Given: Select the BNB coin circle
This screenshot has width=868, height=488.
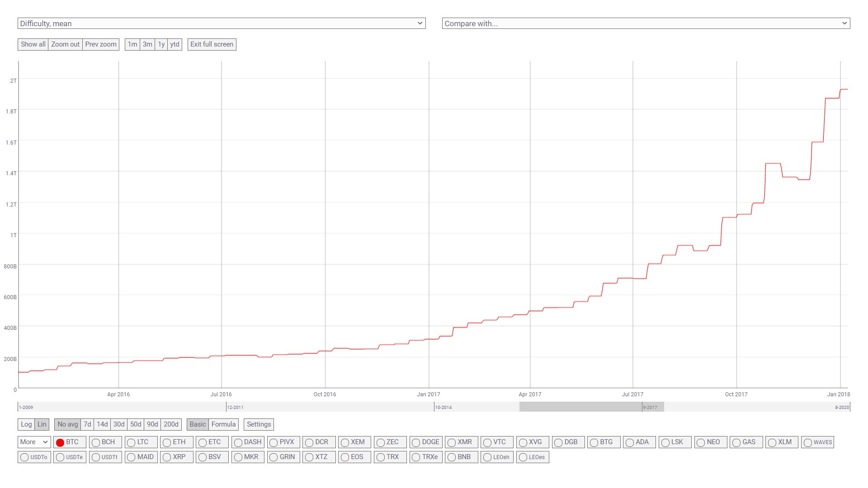Looking at the screenshot, I should (x=452, y=457).
